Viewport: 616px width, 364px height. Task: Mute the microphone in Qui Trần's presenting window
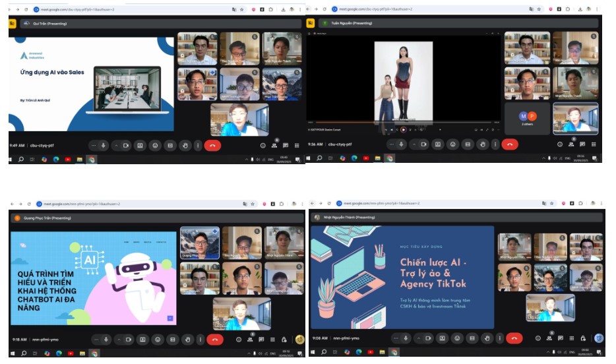click(104, 145)
